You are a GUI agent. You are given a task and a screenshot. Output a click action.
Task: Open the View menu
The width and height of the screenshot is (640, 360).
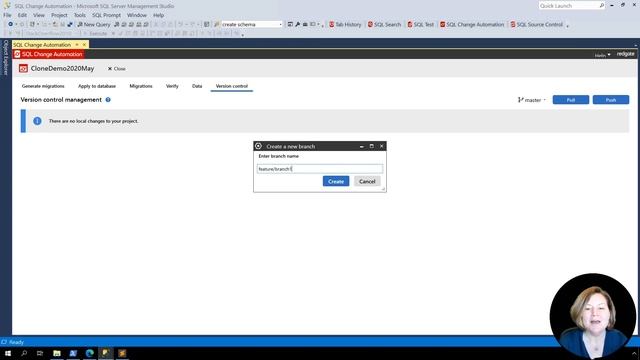click(39, 15)
